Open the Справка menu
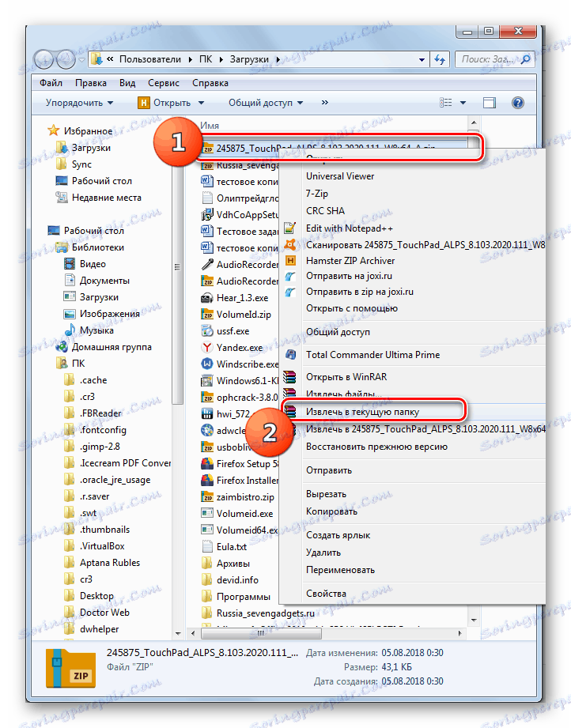The image size is (571, 728). [210, 83]
